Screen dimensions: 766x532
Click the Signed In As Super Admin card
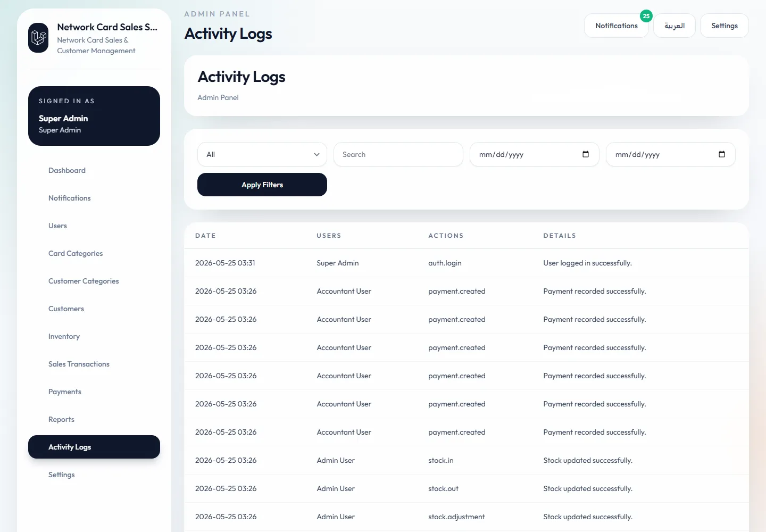tap(94, 116)
